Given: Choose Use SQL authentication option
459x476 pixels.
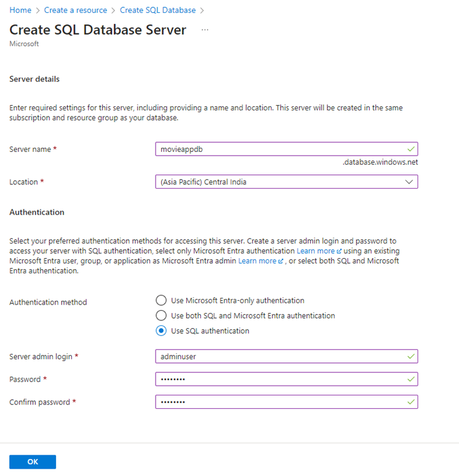Looking at the screenshot, I should pyautogui.click(x=161, y=331).
